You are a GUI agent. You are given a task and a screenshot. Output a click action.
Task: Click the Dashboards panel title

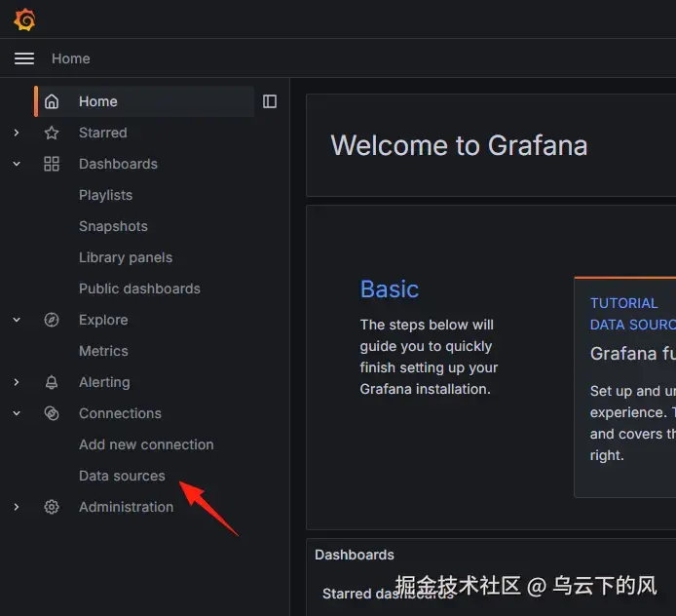pos(355,555)
